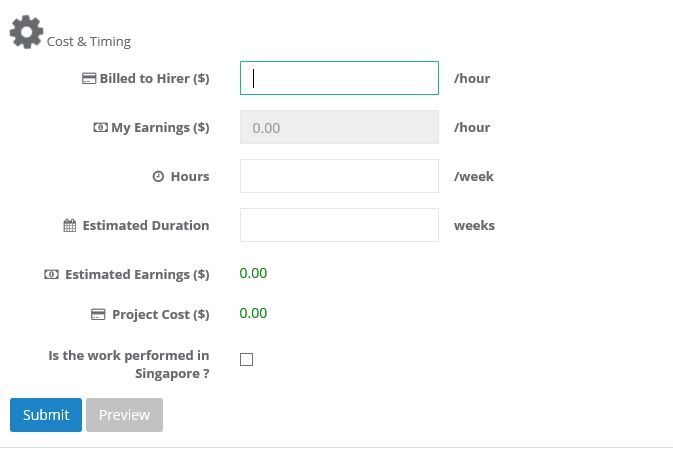This screenshot has height=449, width=673.
Task: Click the clock icon beside Hours
Action: click(158, 176)
